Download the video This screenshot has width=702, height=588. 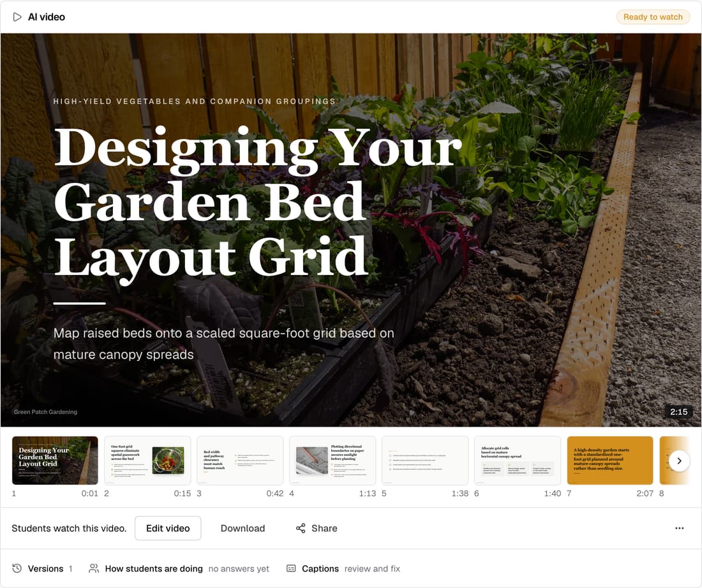243,528
